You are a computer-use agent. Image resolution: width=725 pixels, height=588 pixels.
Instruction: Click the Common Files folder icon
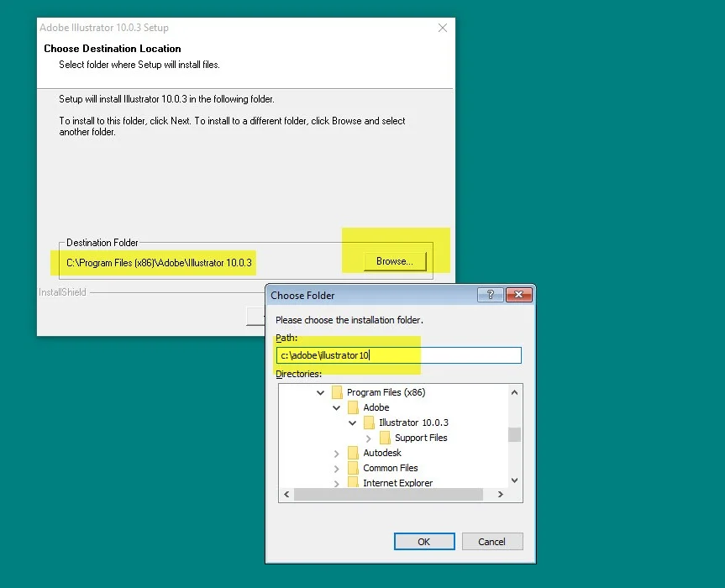(x=353, y=468)
